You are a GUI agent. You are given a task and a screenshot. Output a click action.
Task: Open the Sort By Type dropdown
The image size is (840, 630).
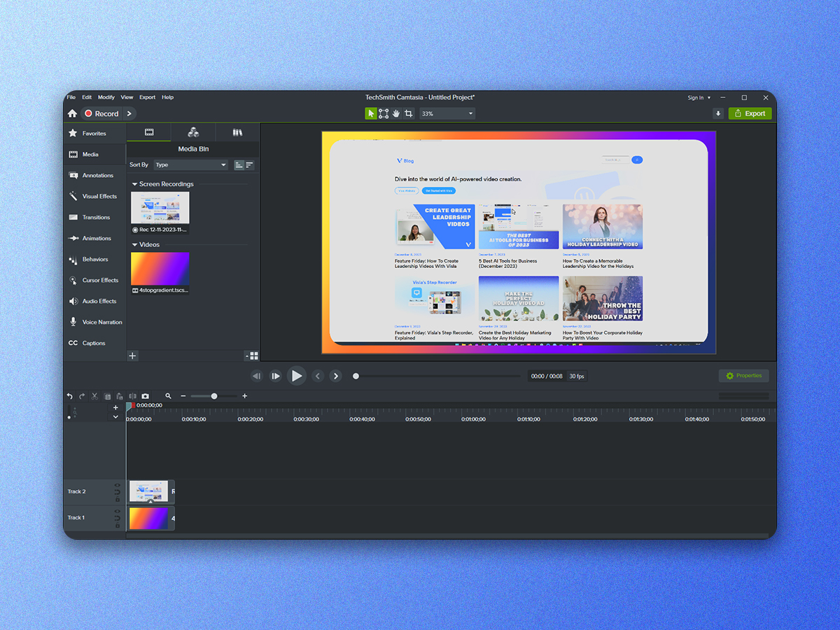click(x=189, y=164)
